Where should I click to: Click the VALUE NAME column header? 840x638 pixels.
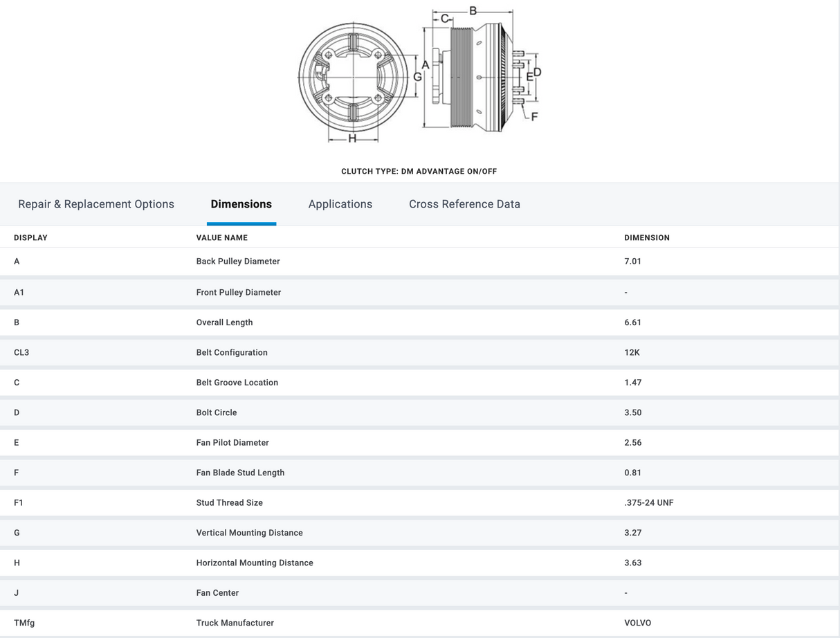point(222,237)
